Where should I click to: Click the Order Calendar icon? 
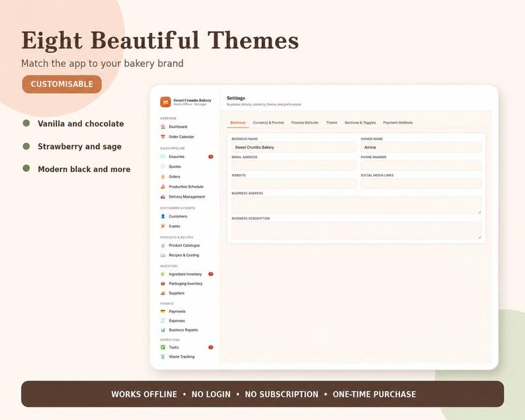pyautogui.click(x=163, y=137)
